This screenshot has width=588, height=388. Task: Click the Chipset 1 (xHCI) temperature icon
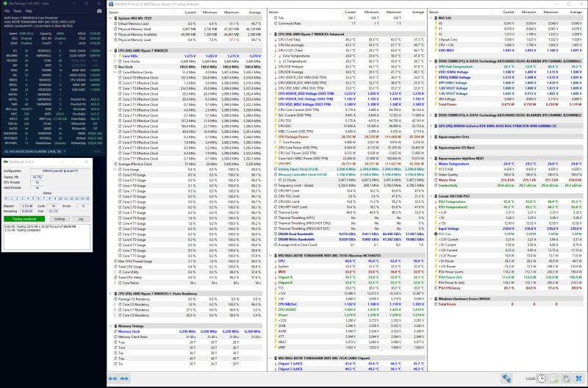click(276, 364)
